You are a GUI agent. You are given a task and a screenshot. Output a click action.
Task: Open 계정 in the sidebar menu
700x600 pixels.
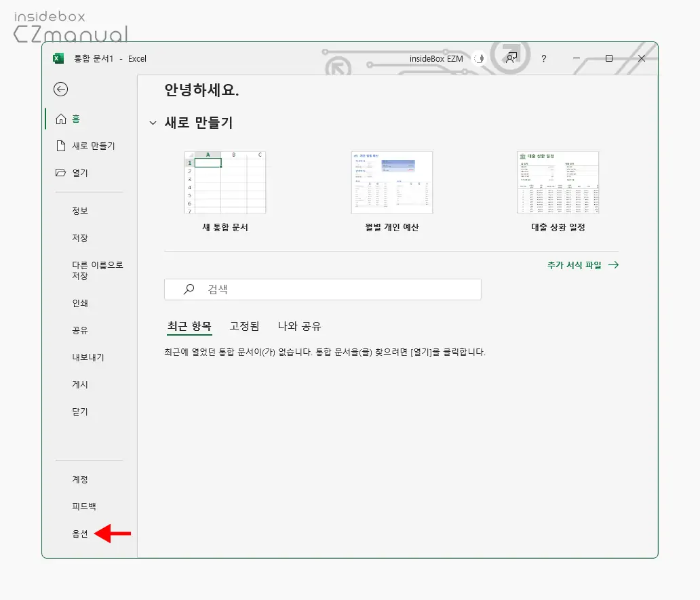coord(80,479)
